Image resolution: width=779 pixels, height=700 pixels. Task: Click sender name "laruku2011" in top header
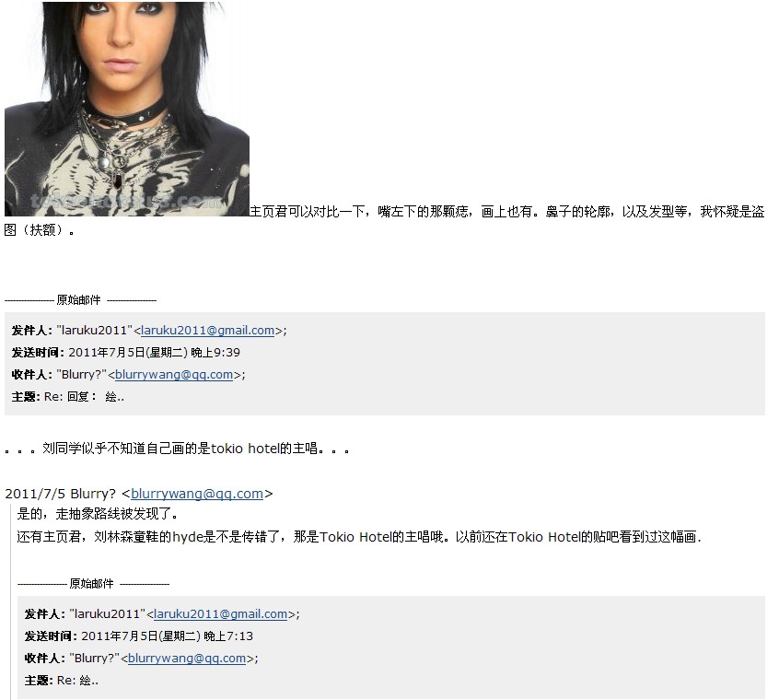coord(95,331)
